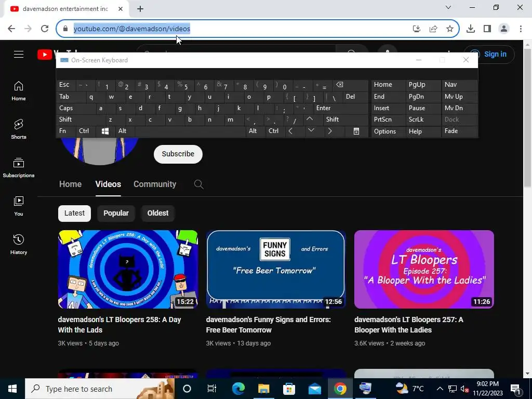532x399 pixels.
Task: Open the Community tab
Action: pos(155,184)
